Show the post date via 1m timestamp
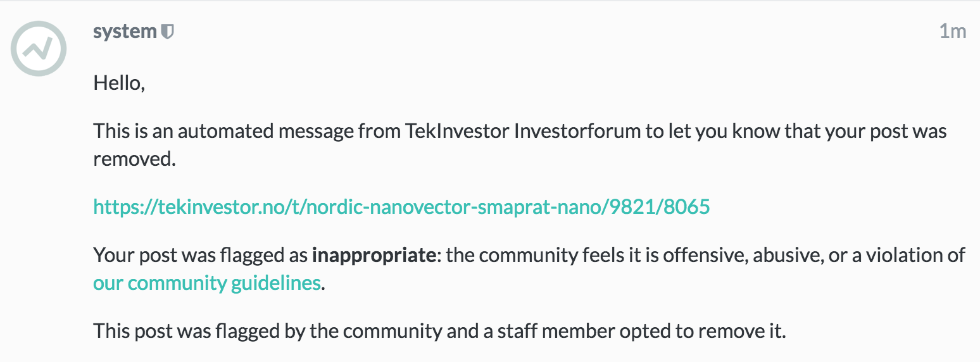Screen dimensions: 980x362 [x=952, y=32]
